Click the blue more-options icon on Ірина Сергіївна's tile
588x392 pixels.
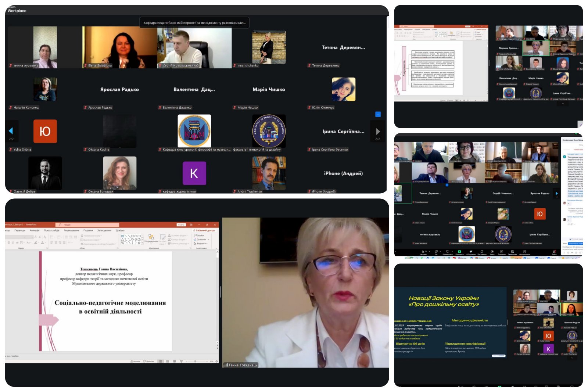coord(378,114)
